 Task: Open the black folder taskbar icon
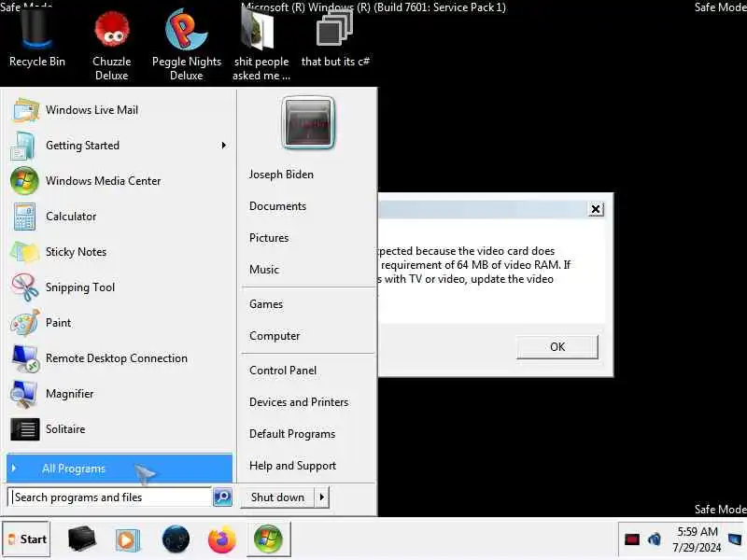click(x=81, y=539)
